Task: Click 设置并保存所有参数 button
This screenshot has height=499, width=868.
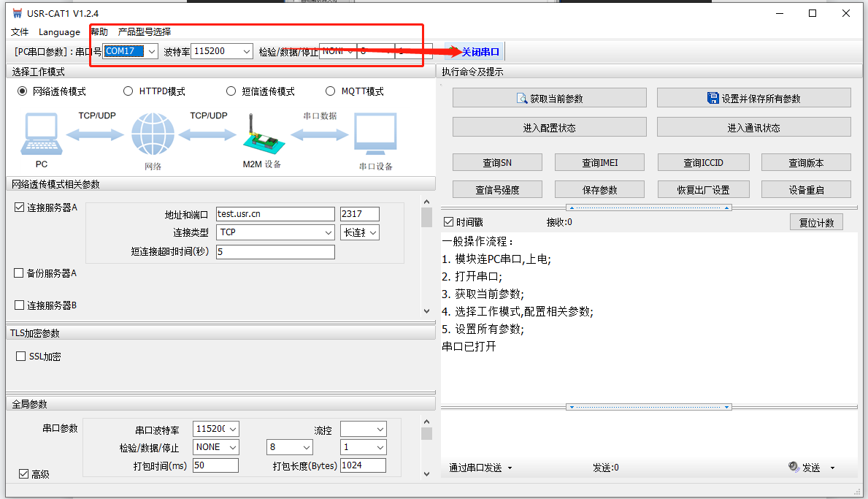Action: pos(753,98)
